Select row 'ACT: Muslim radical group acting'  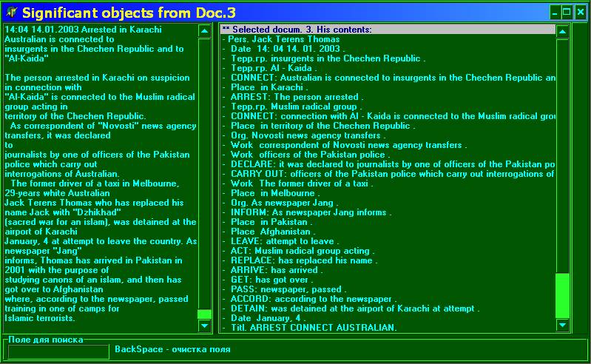click(x=388, y=251)
